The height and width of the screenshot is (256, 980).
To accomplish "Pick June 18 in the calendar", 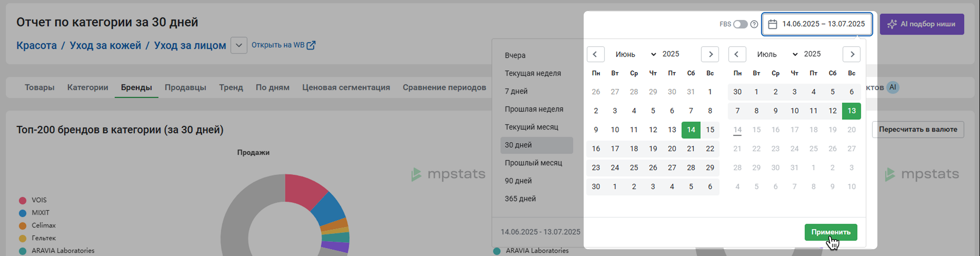I will (x=634, y=149).
